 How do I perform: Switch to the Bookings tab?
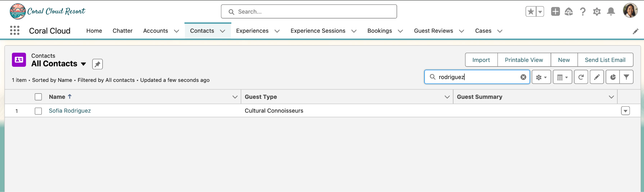coord(380,31)
